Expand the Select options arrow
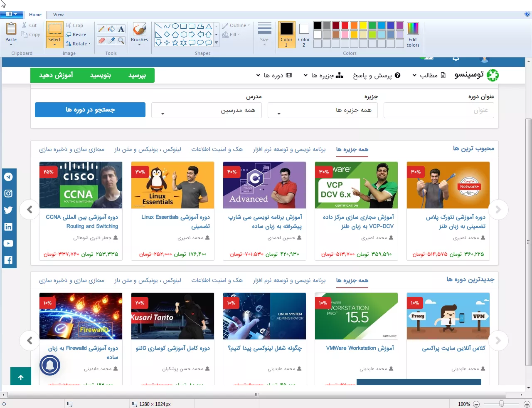This screenshot has width=532, height=408. pyautogui.click(x=54, y=45)
